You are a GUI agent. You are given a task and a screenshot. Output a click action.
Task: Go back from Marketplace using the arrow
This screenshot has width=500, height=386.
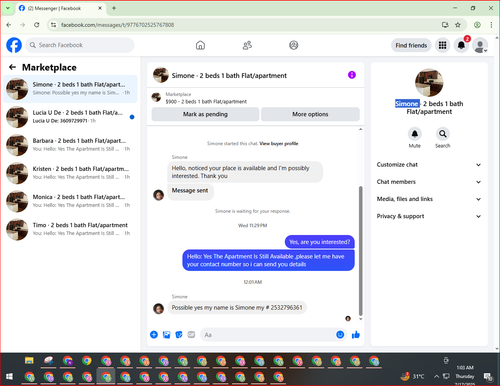coord(12,67)
